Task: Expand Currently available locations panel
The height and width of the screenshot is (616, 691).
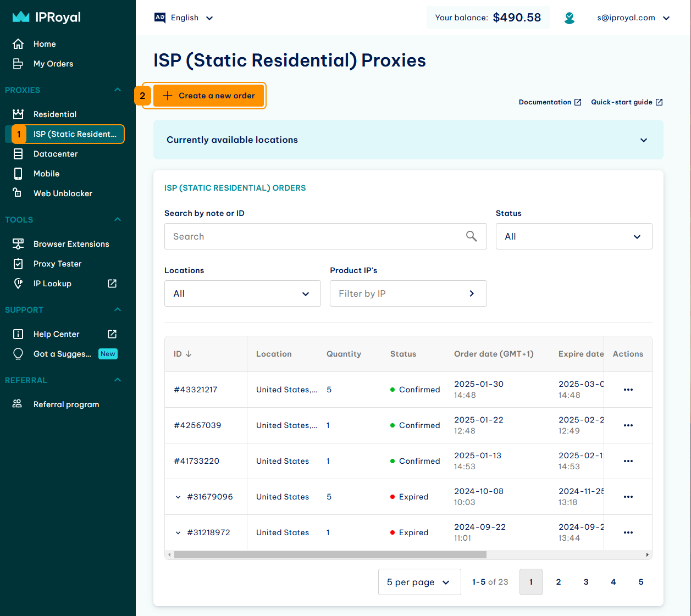Action: click(408, 140)
